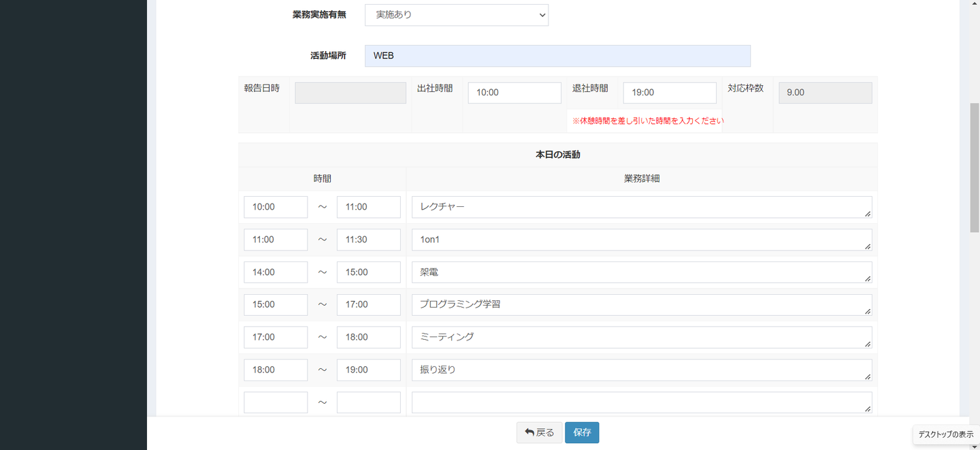Click the デスクトップの表示 show desktop button
980x450 pixels.
(945, 434)
